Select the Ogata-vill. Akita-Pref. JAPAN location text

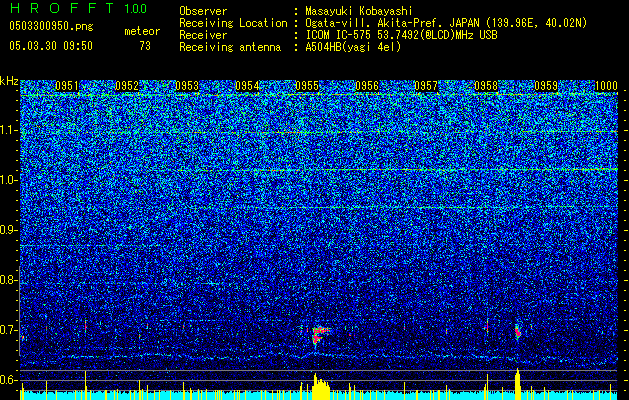click(x=446, y=23)
